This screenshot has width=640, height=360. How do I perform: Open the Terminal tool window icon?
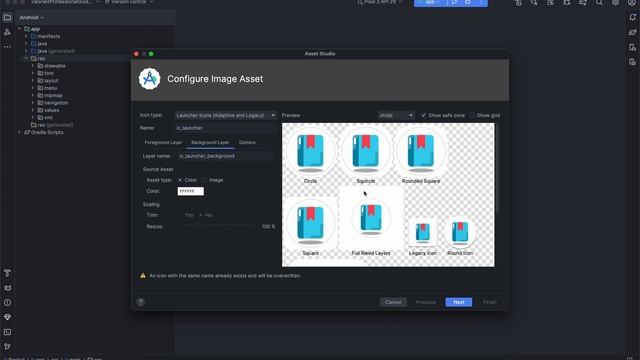tap(7, 332)
